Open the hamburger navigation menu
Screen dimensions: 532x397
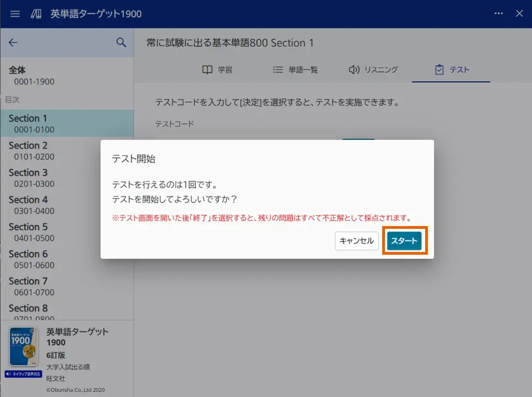click(14, 14)
